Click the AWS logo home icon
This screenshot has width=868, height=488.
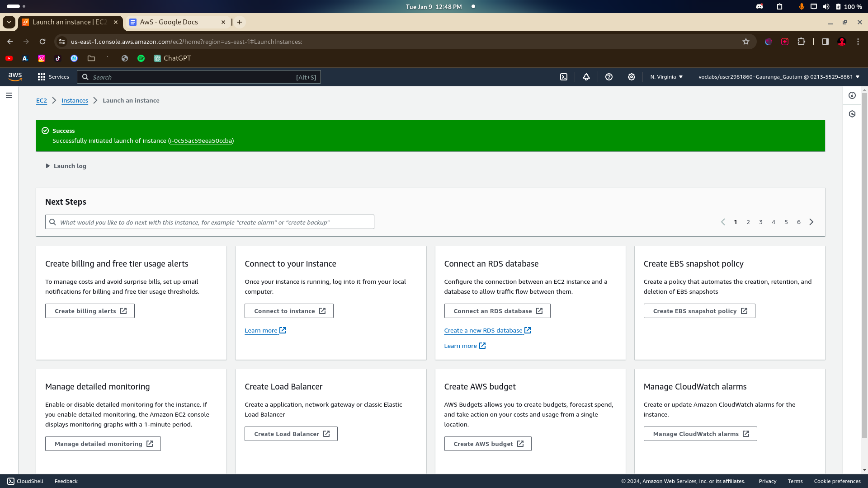click(15, 77)
